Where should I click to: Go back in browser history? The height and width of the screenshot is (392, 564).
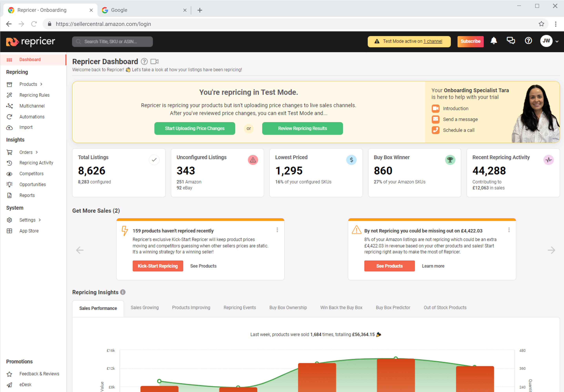tap(9, 24)
